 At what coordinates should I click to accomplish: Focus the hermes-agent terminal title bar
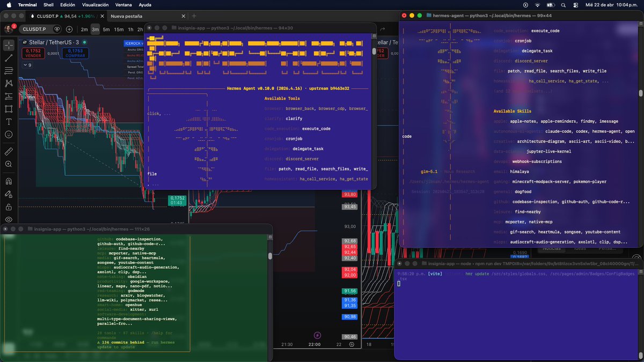(x=521, y=16)
